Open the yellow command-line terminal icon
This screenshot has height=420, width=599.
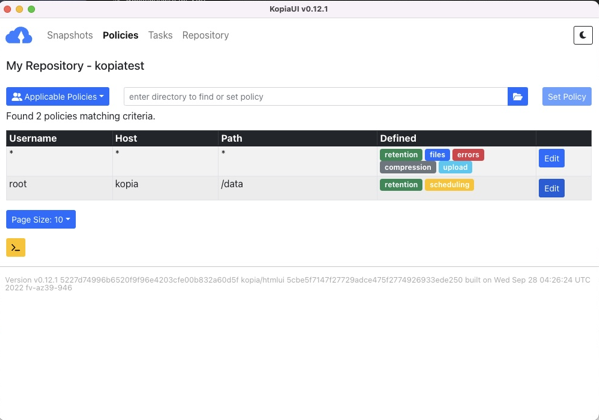click(x=16, y=248)
